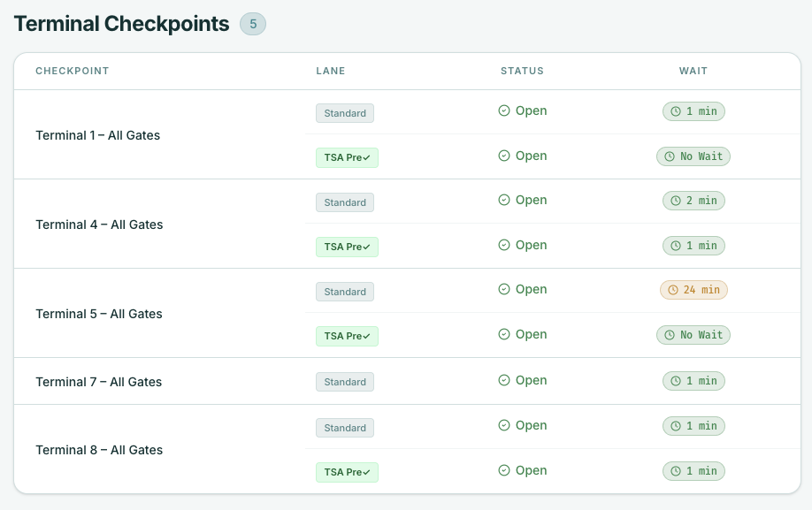This screenshot has width=812, height=510.
Task: Click the Standard lane badge for Terminal 4
Action: [345, 202]
